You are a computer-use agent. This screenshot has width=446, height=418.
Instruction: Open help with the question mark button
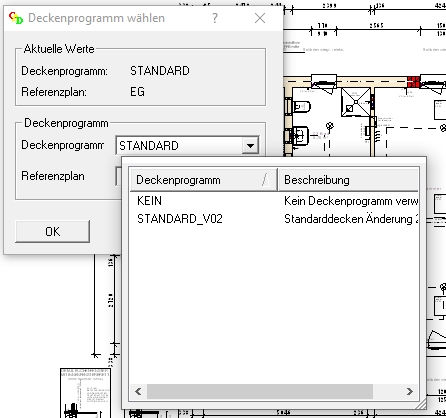[215, 18]
